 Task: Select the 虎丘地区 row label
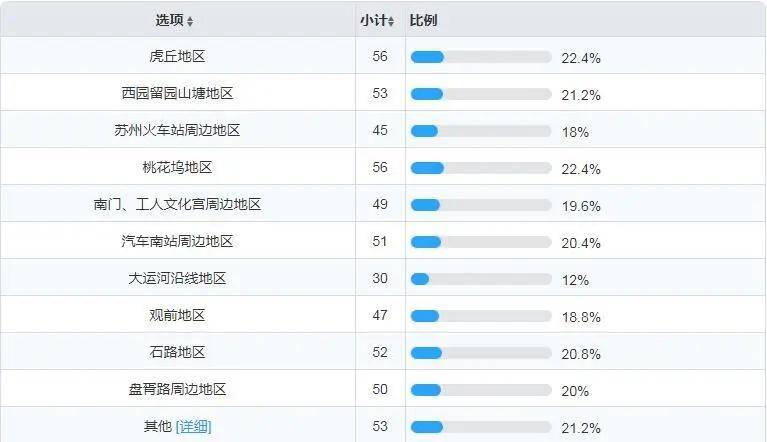(178, 56)
